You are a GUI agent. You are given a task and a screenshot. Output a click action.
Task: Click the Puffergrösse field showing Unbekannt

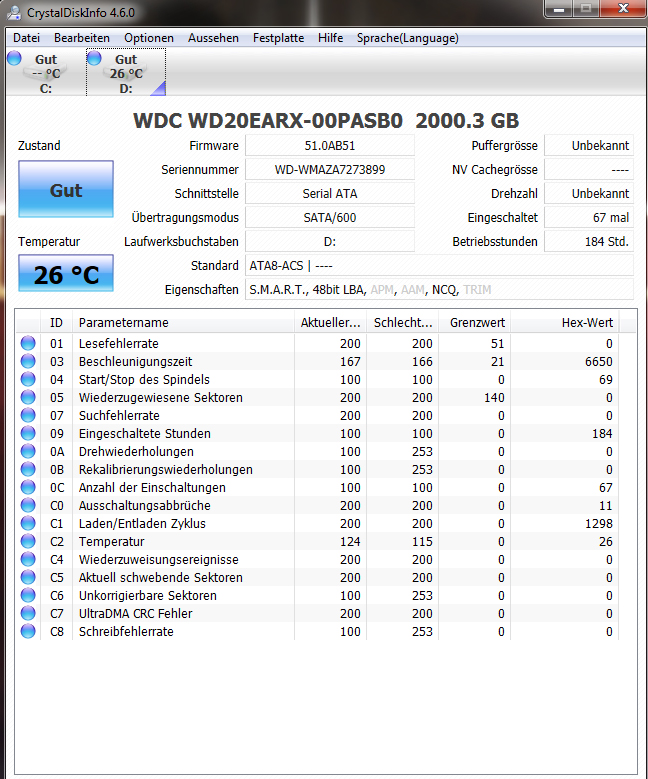coord(589,146)
